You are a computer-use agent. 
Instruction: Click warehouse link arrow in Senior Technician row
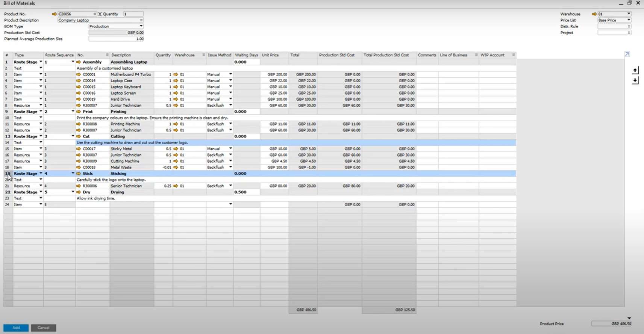176,186
